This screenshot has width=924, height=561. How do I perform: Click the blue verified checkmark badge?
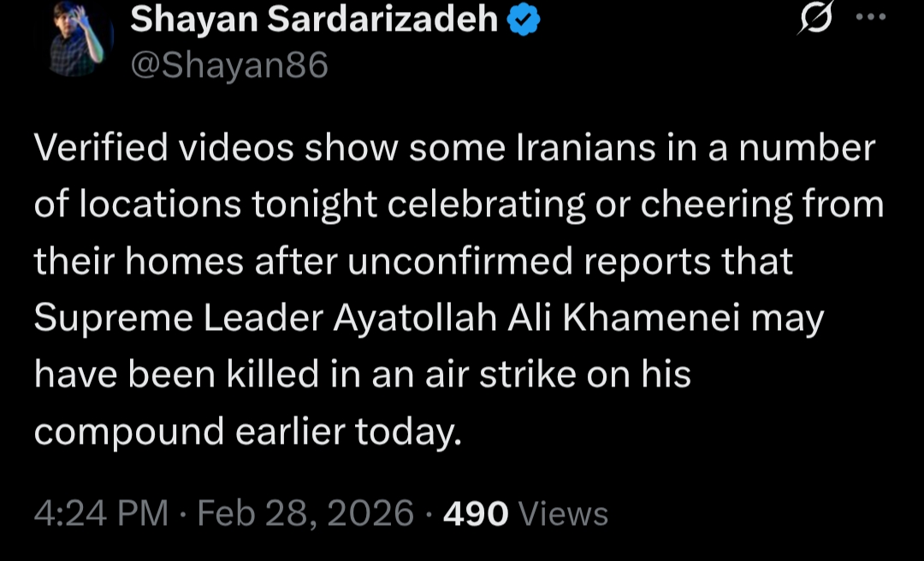522,21
